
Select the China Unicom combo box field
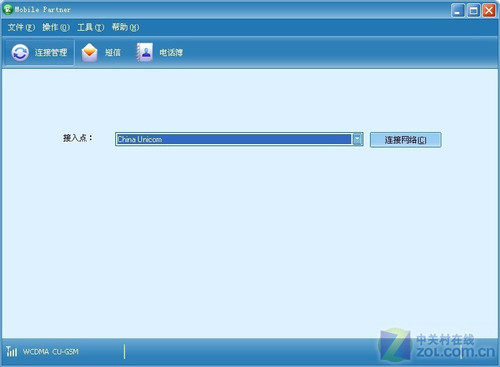pyautogui.click(x=239, y=139)
